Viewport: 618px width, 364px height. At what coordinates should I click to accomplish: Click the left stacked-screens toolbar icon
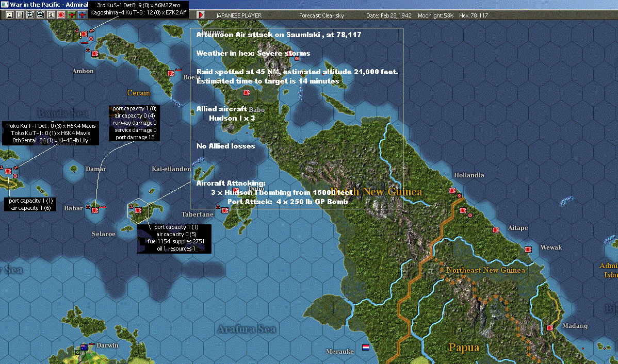click(30, 15)
